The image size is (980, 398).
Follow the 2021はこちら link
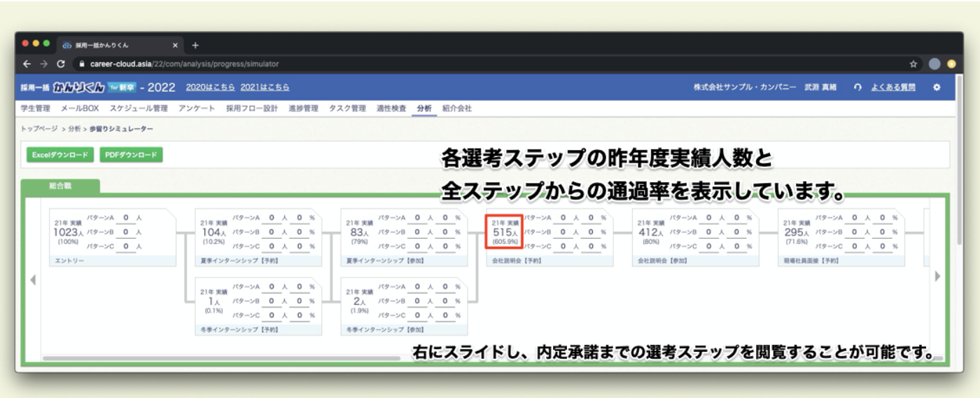click(x=265, y=88)
